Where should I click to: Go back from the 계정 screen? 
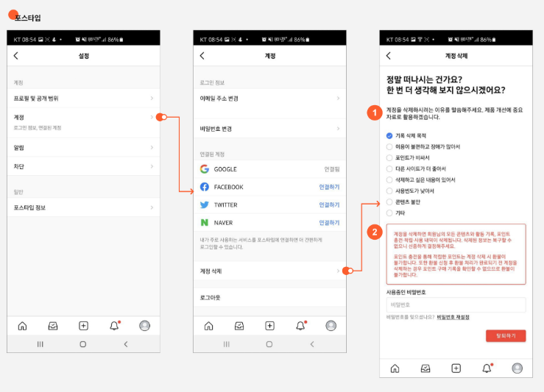(202, 55)
